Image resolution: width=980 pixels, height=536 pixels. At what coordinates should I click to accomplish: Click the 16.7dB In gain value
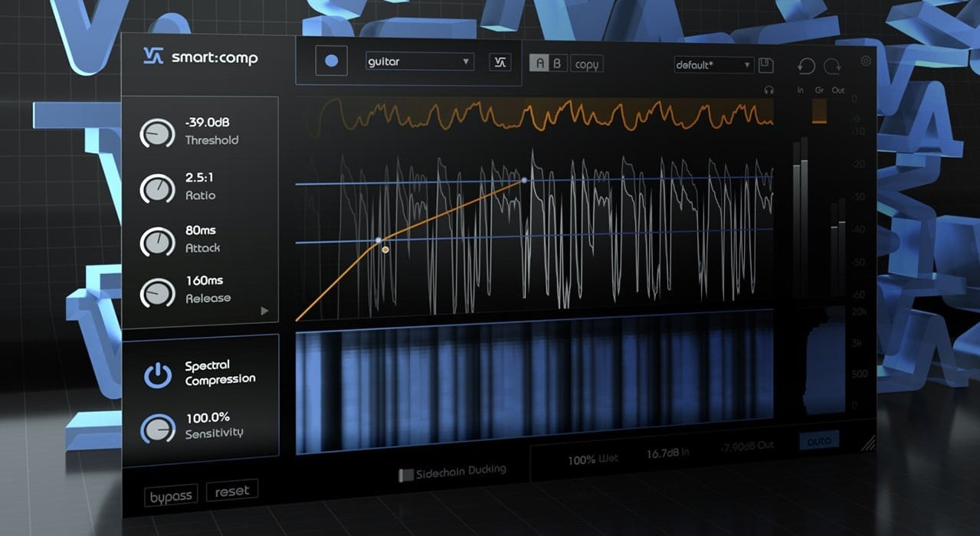click(x=667, y=453)
